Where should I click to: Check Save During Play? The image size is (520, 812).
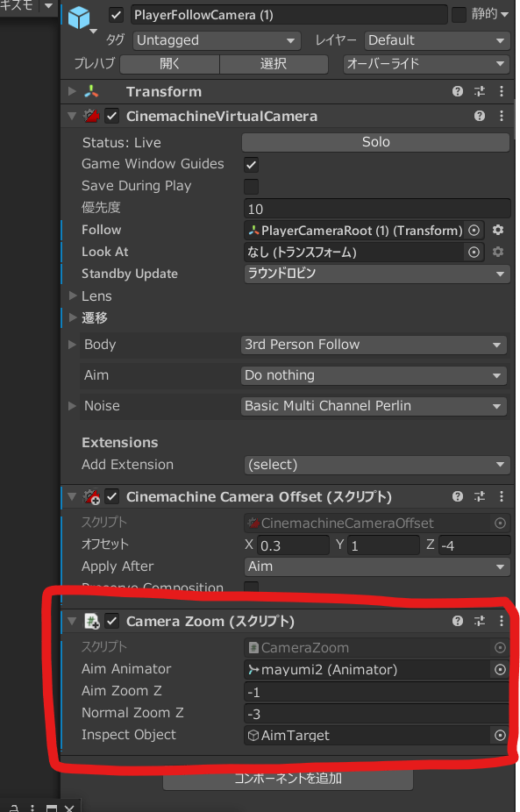pyautogui.click(x=251, y=187)
